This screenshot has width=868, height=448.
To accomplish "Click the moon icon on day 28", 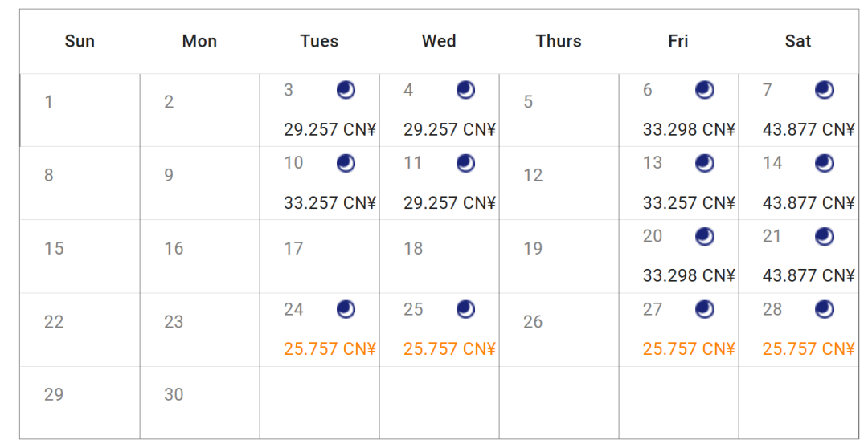I will 825,309.
